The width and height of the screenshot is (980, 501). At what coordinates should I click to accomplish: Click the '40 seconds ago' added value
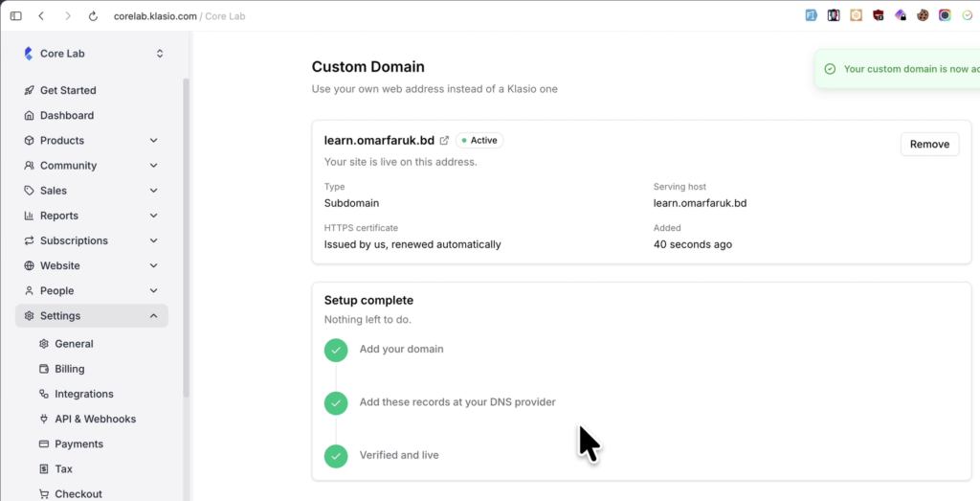pos(693,244)
